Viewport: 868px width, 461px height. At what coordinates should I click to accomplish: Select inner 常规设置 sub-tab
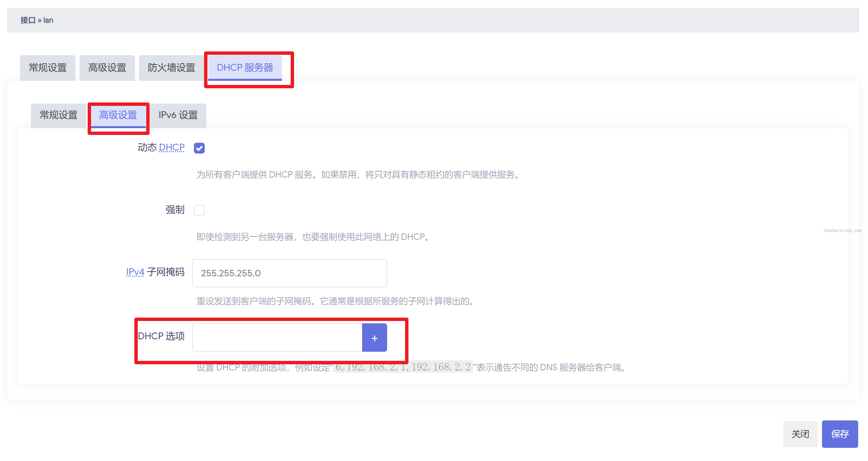59,115
